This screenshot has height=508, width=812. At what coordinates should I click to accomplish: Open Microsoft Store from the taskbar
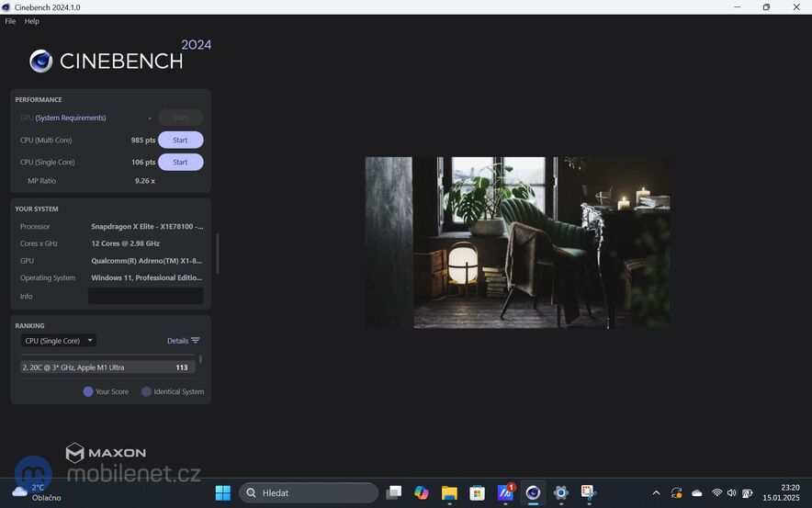point(478,493)
